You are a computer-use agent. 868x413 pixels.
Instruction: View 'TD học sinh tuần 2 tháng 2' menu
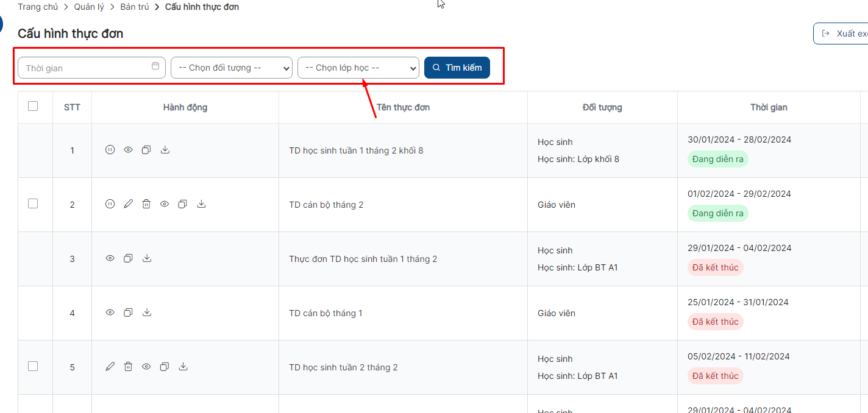146,367
